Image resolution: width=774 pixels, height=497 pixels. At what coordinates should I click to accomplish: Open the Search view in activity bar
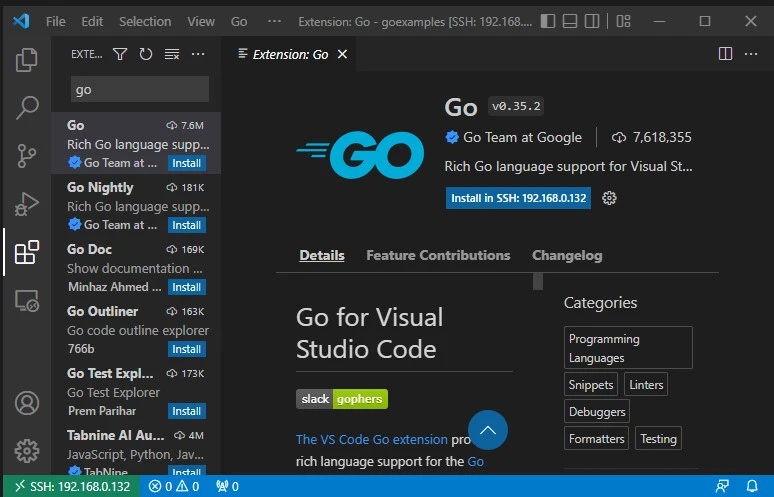(x=27, y=107)
